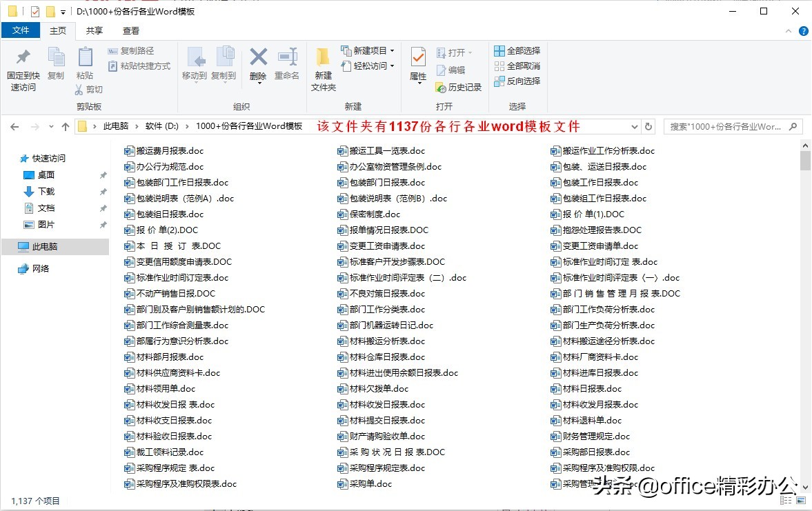812x511 pixels.
Task: Click the red Delete (删除) X icon
Action: (x=259, y=57)
